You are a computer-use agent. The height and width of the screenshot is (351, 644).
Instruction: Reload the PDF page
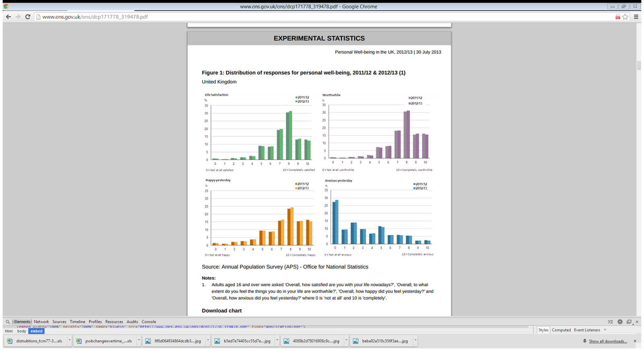click(28, 17)
